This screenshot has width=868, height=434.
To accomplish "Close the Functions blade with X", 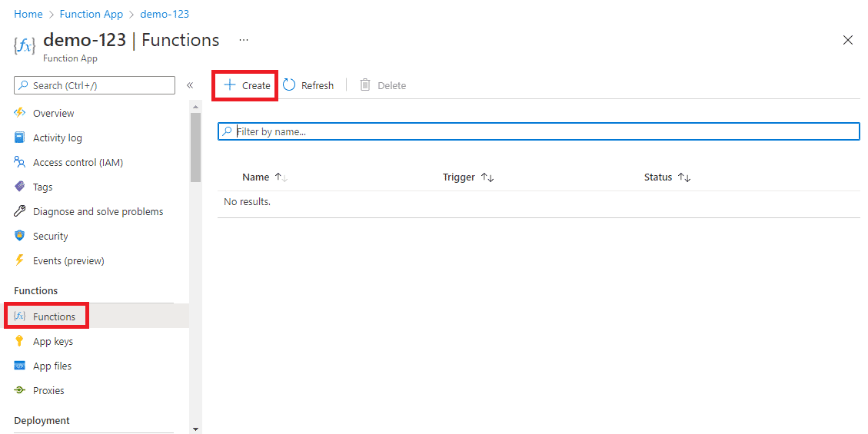I will click(x=847, y=40).
